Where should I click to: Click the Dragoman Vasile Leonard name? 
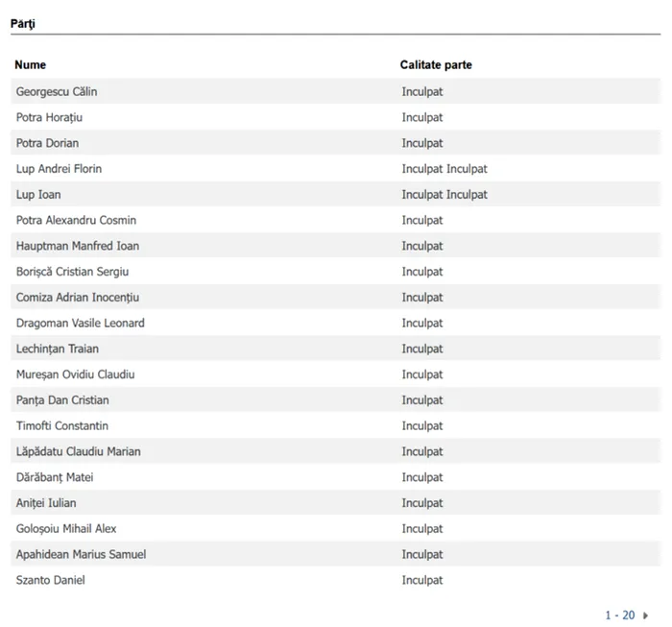click(x=81, y=324)
